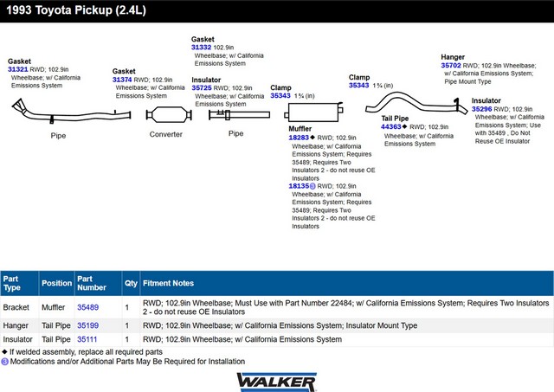554x392 pixels.
Task: Click the "Tail Pipe" heading in the diagram
Action: tap(395, 119)
